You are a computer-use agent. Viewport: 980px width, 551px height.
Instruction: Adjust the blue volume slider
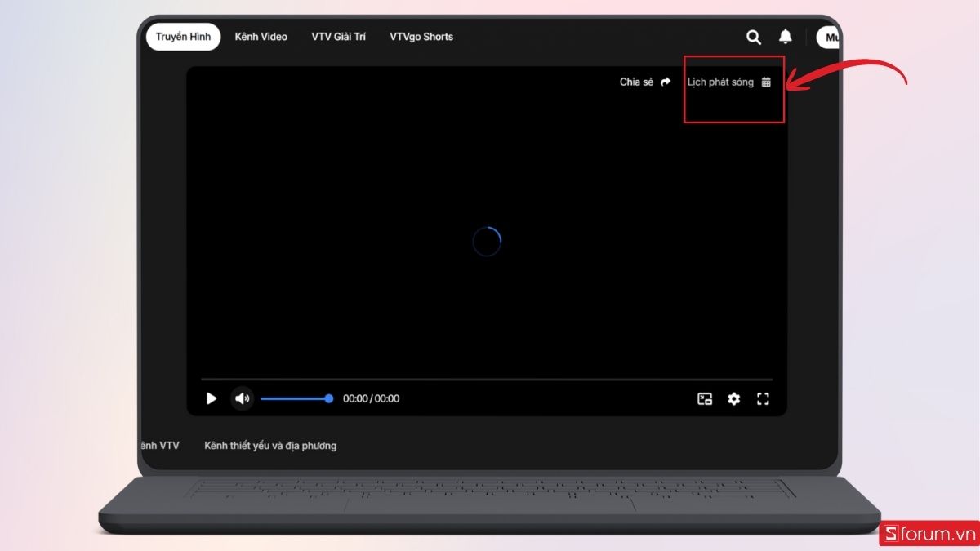[295, 398]
